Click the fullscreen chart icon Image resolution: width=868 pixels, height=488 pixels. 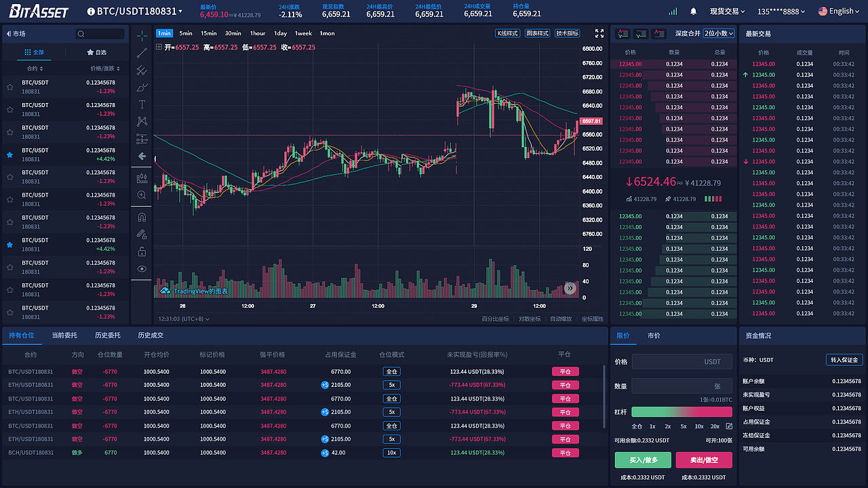(x=599, y=33)
